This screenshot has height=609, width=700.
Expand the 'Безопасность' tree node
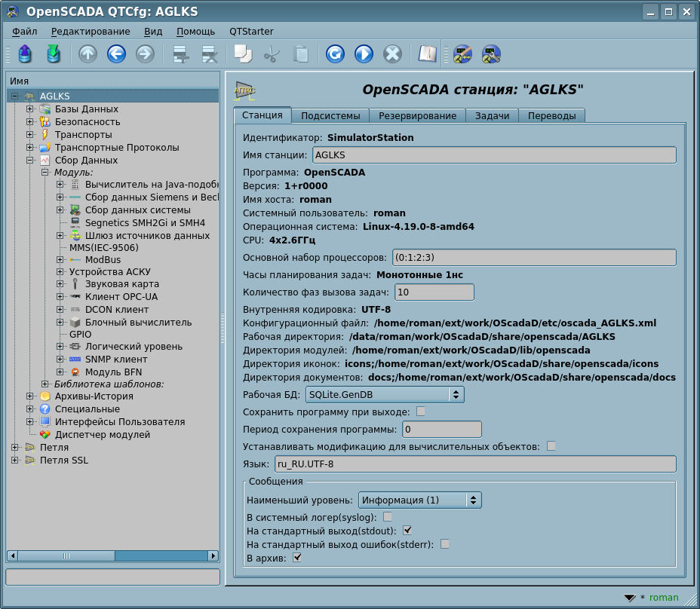click(29, 121)
